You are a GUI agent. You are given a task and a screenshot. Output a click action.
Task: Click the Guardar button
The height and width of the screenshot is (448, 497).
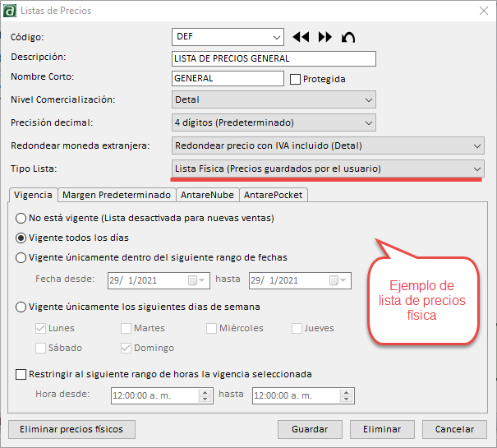310,429
